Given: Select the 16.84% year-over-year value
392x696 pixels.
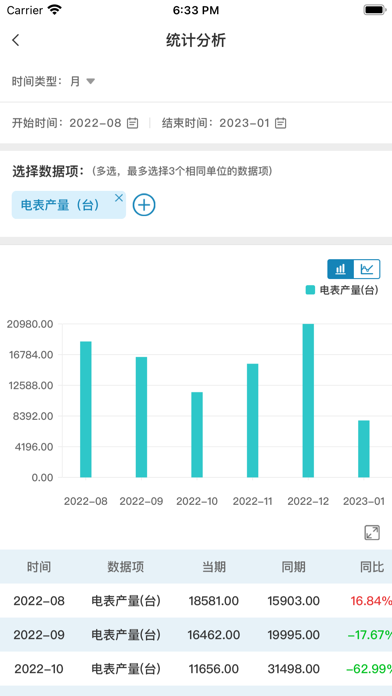Looking at the screenshot, I should 371,601.
